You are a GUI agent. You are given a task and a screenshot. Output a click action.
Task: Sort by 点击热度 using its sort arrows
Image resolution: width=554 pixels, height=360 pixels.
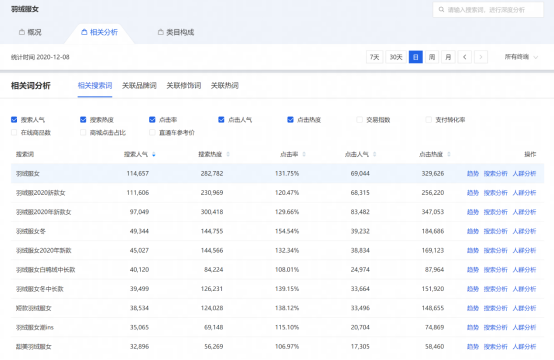point(449,154)
